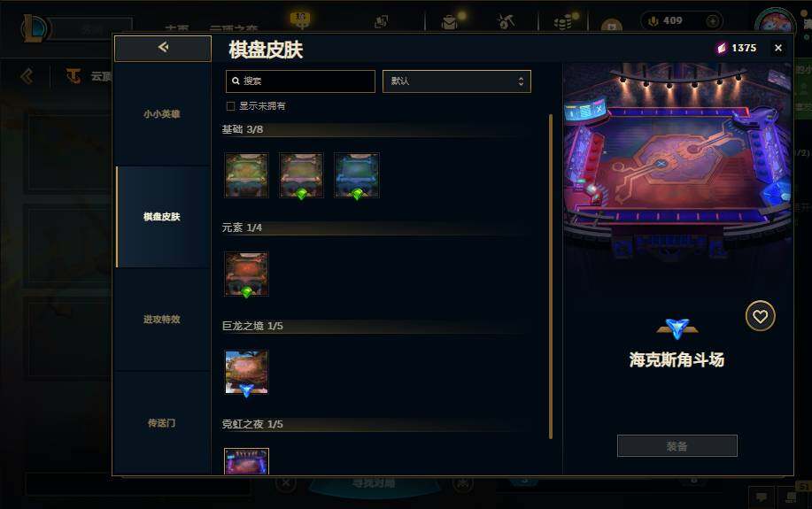Select the 巨龙之境 board skin thumbnail
Image resolution: width=812 pixels, height=509 pixels.
tap(246, 373)
